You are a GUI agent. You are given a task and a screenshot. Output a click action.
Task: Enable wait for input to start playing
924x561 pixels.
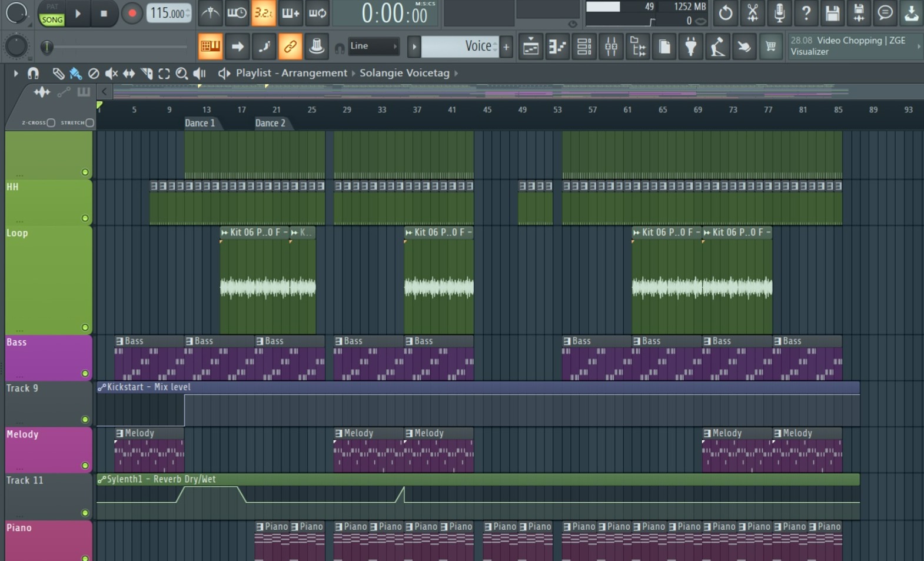[237, 13]
